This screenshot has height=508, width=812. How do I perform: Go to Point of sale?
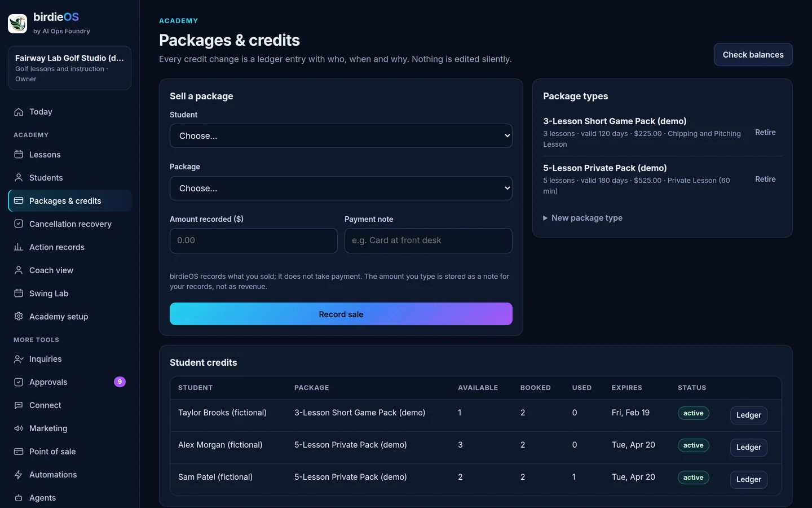[x=69, y=452]
